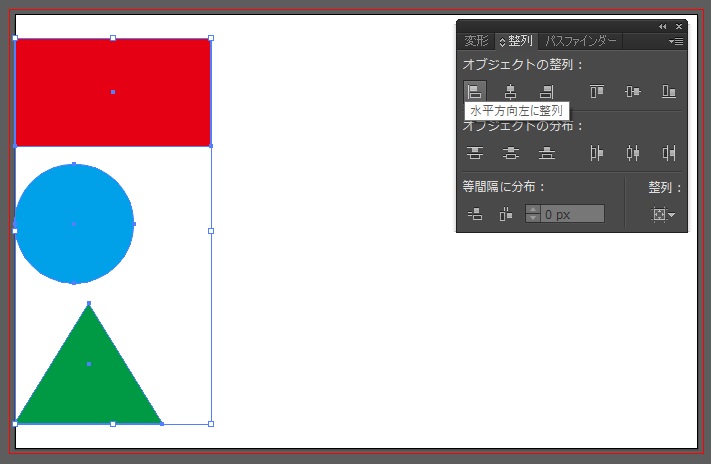Distribute objects by left edges
Screen dimensions: 711x464
pos(597,153)
